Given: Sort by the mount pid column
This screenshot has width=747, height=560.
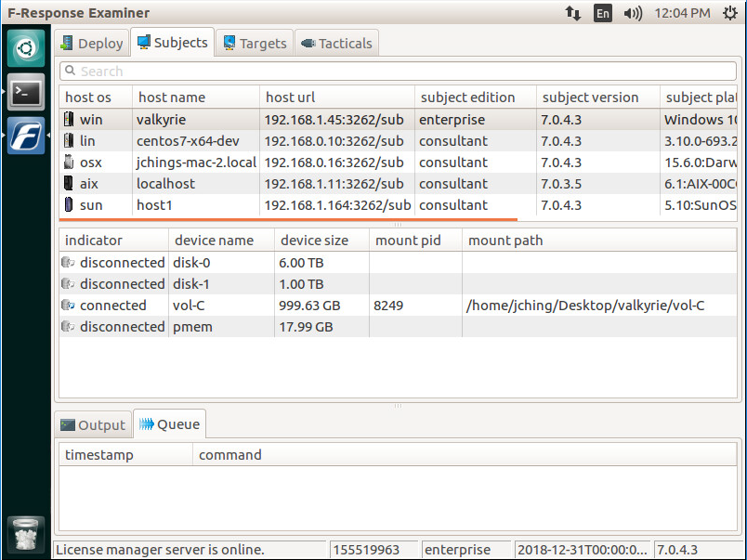Looking at the screenshot, I should coord(415,240).
